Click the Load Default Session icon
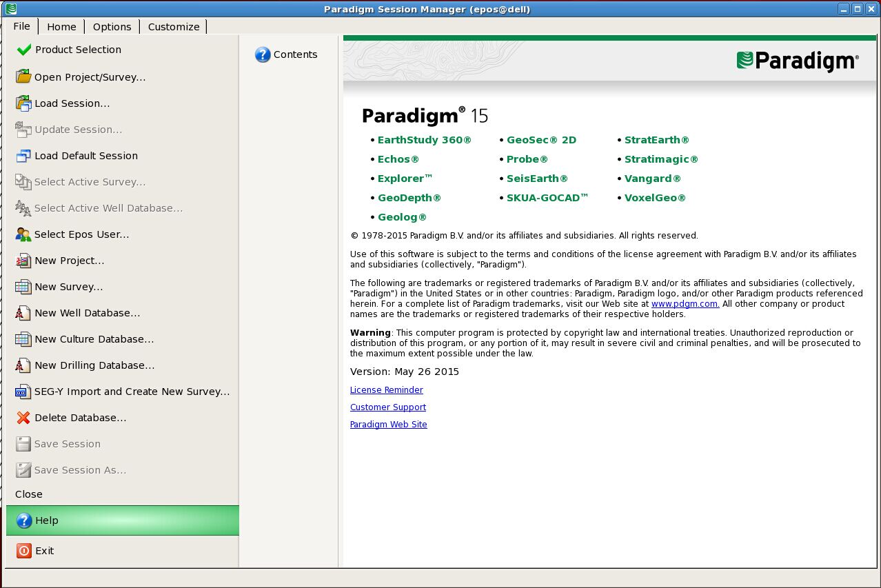Image resolution: width=881 pixels, height=588 pixels. (23, 156)
